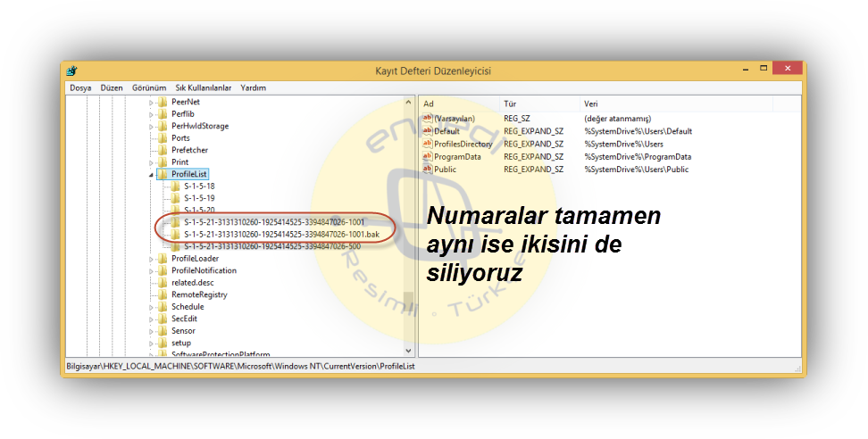Select the related.desc key label
The image size is (868, 439).
click(x=193, y=283)
